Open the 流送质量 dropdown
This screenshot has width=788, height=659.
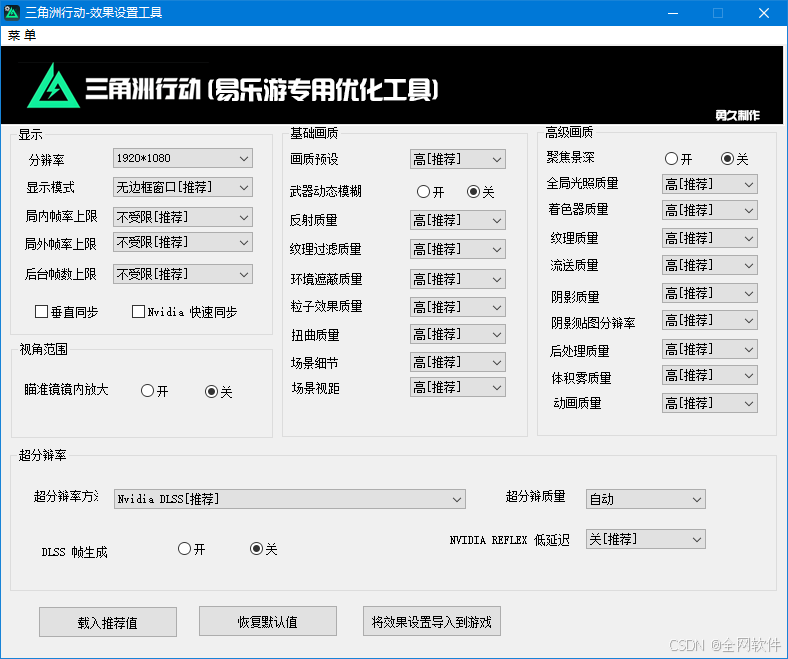tap(710, 265)
